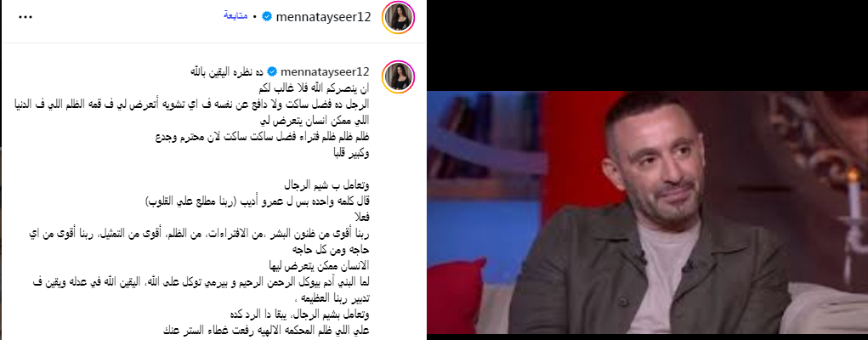Click the profile avatar beside the caption
The image size is (868, 340).
pyautogui.click(x=399, y=76)
